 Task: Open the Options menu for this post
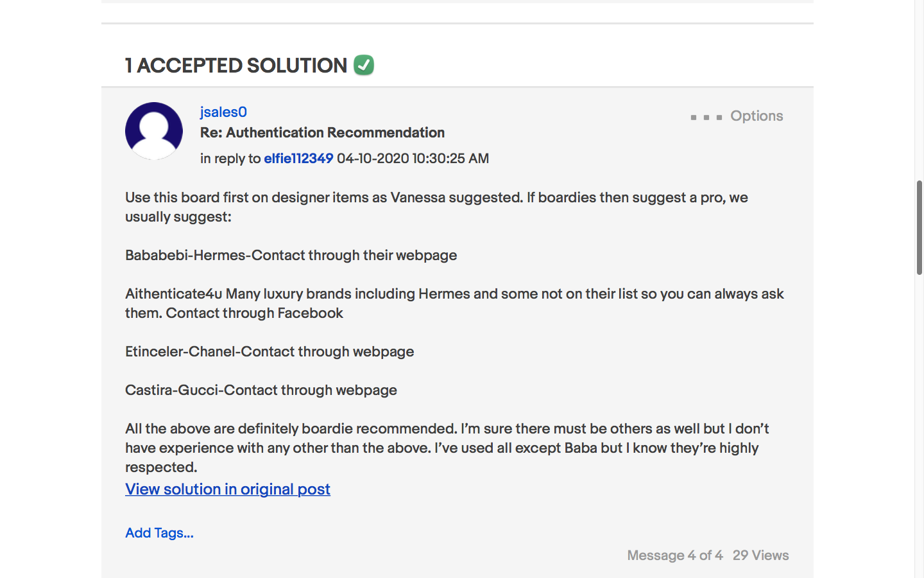(x=737, y=116)
